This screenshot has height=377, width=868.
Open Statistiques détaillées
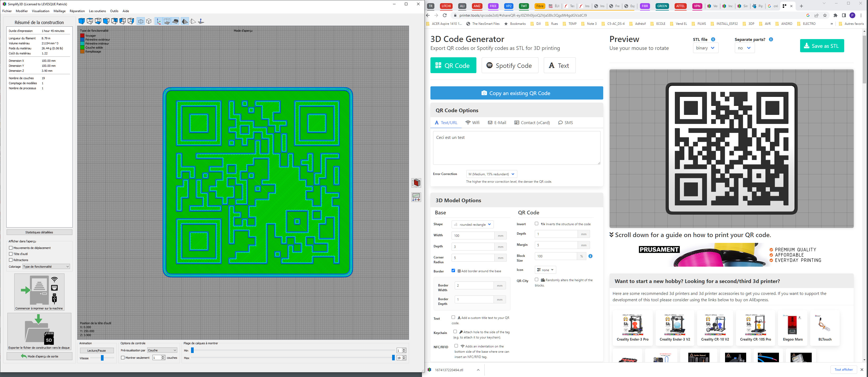(x=39, y=232)
